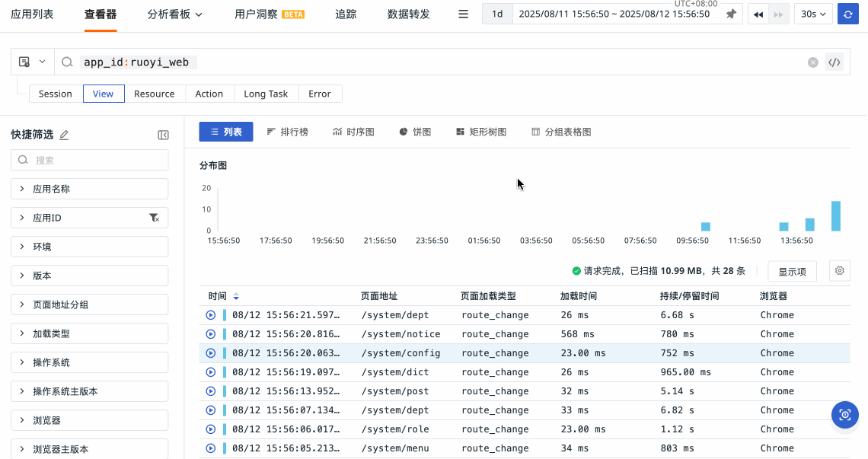Open the 1d time range selector
Image resolution: width=868 pixels, height=459 pixels.
coord(497,14)
